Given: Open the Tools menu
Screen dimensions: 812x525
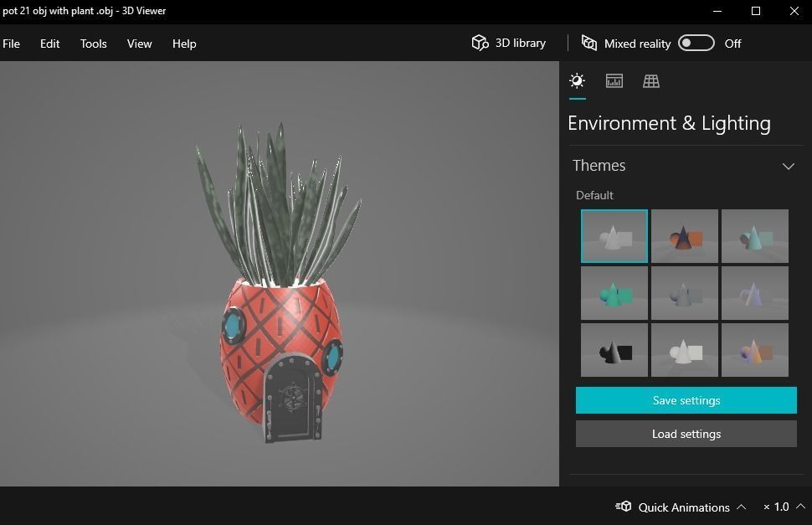Looking at the screenshot, I should 93,44.
